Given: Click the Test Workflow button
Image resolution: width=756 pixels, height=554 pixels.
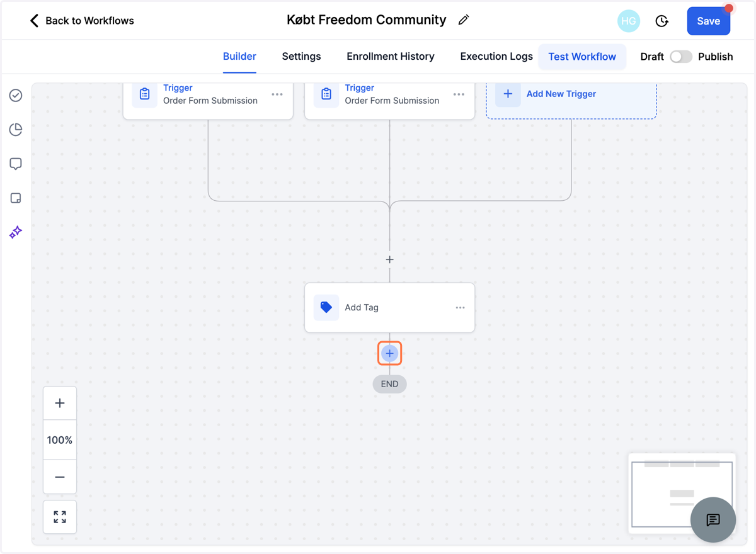Looking at the screenshot, I should (x=582, y=57).
